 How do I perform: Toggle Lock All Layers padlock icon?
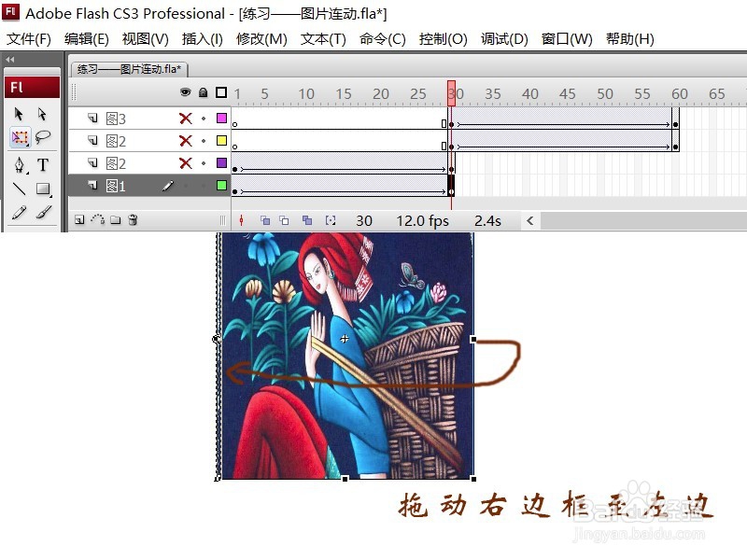(204, 92)
